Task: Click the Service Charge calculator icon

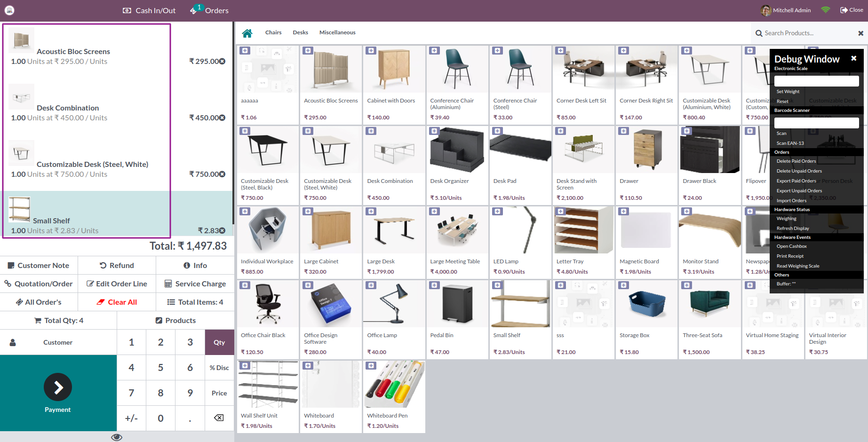Action: [x=168, y=284]
